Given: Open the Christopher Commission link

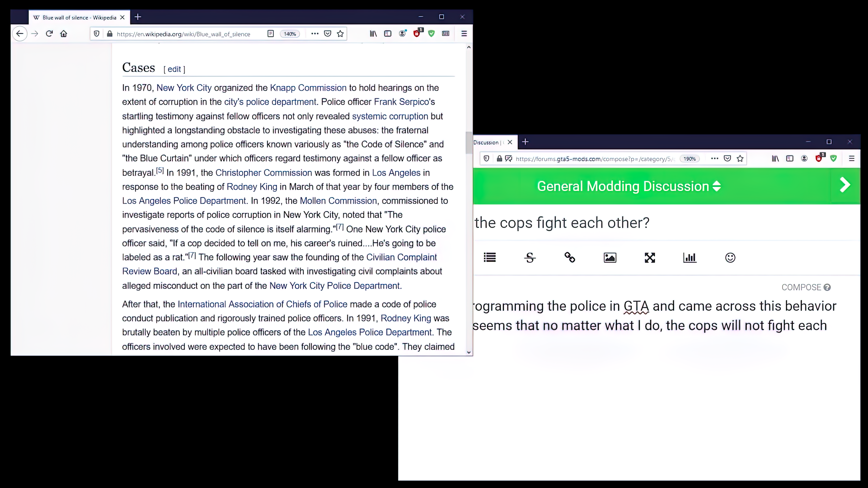Looking at the screenshot, I should pos(264,173).
